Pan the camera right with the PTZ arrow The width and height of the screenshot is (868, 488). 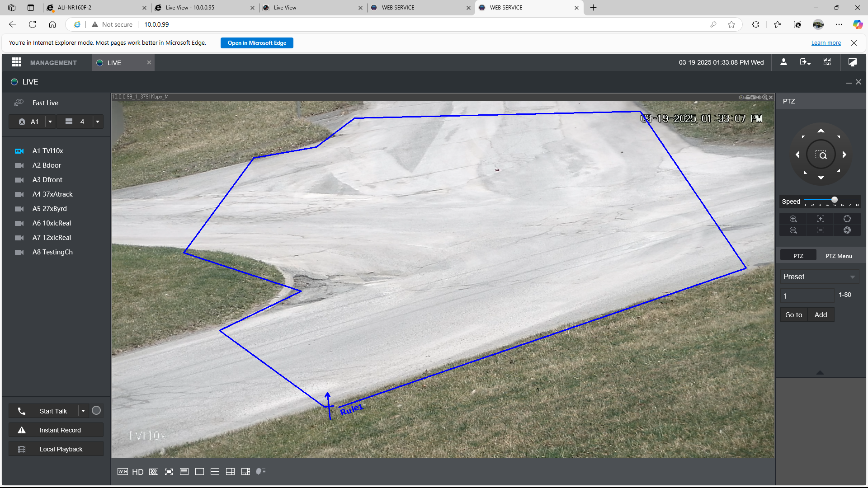844,155
